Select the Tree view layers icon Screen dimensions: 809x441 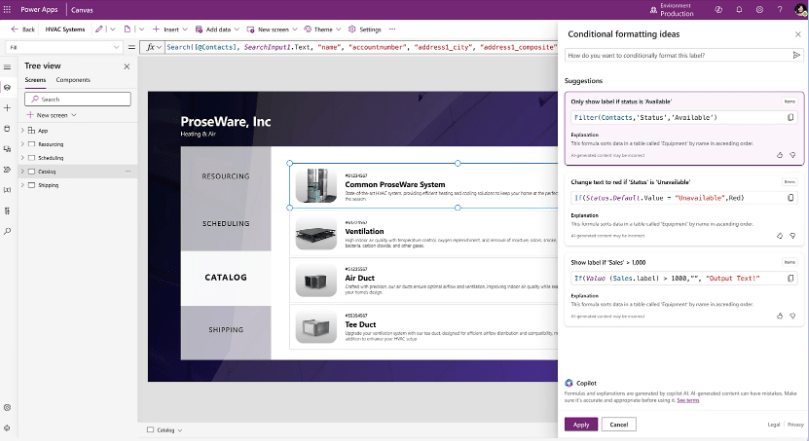pos(7,87)
